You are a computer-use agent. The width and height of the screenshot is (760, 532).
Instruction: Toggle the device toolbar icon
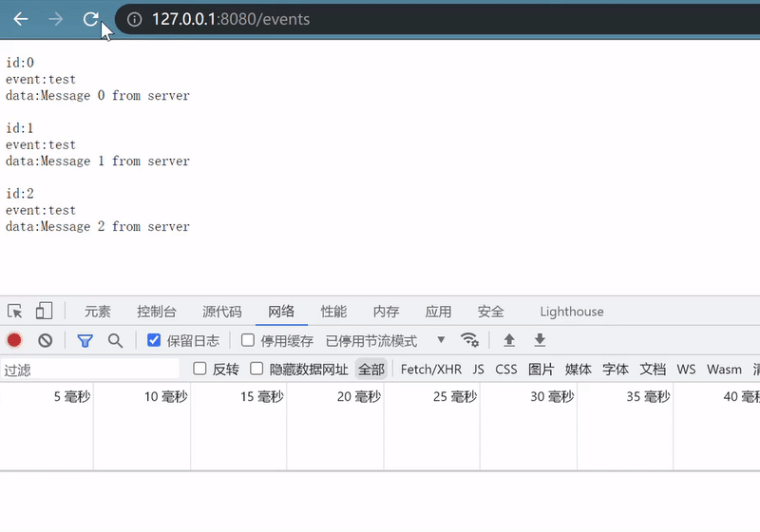coord(44,311)
